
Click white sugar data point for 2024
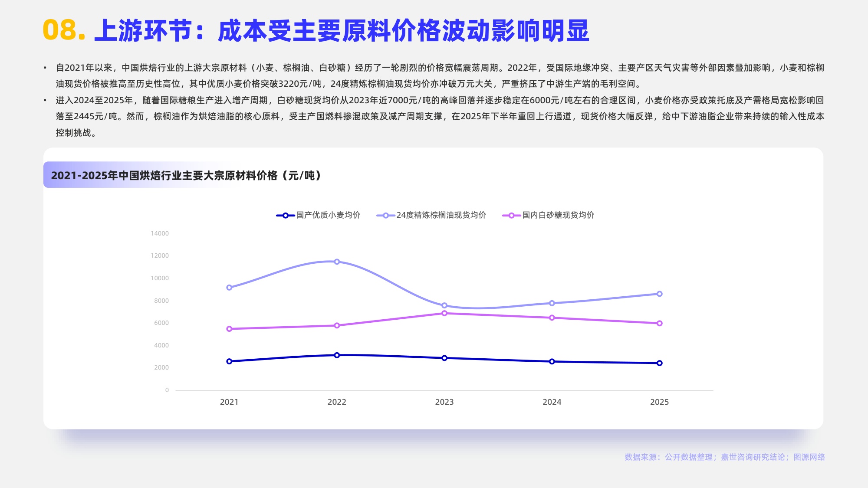pyautogui.click(x=552, y=318)
